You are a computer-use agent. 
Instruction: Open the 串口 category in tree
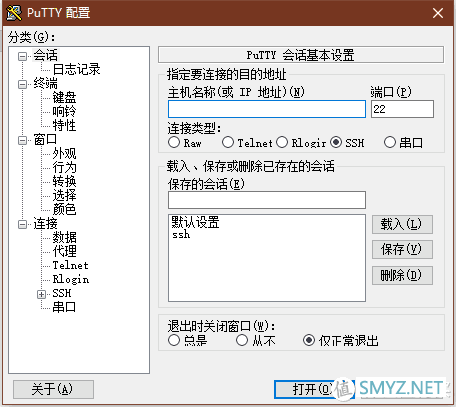pyautogui.click(x=64, y=307)
